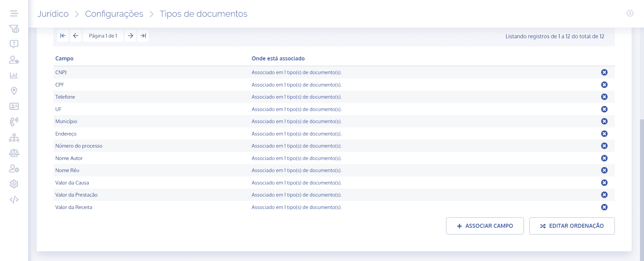Open the user tag sidebar icon

click(x=14, y=60)
